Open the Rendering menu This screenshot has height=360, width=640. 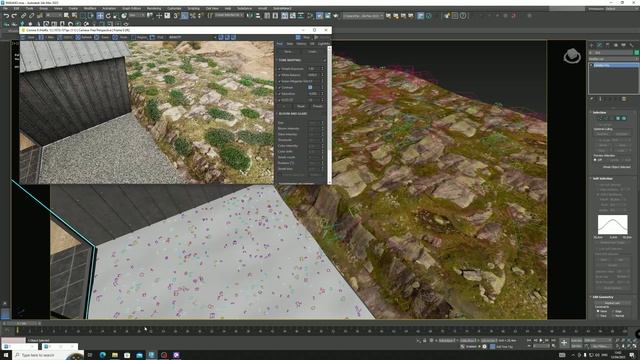click(153, 8)
